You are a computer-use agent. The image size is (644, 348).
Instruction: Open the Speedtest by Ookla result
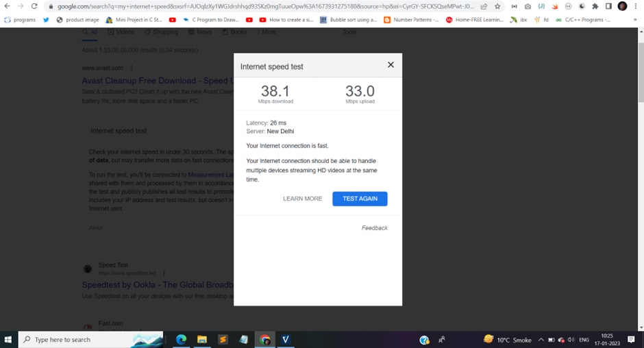pyautogui.click(x=158, y=285)
